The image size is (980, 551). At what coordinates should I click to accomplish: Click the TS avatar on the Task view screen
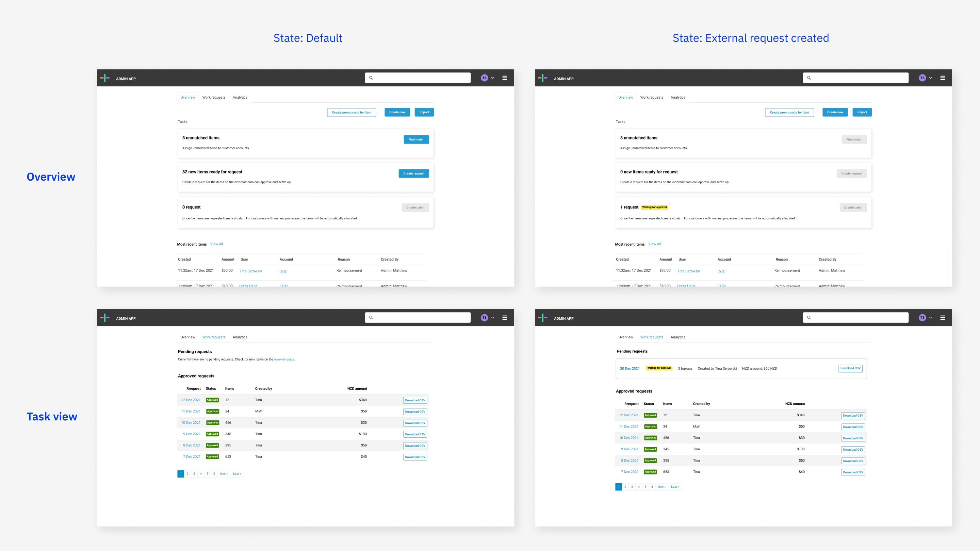click(484, 318)
